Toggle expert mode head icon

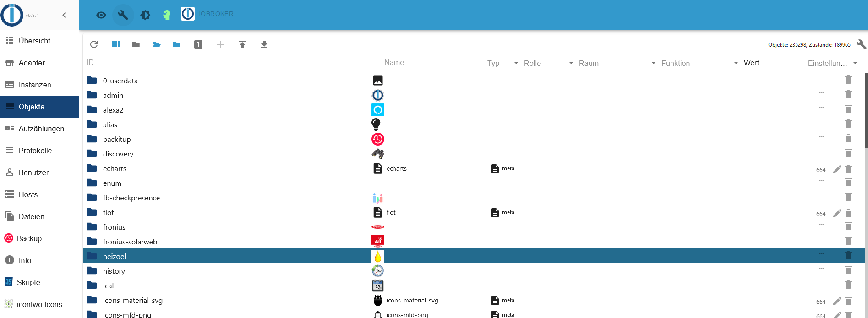[167, 15]
